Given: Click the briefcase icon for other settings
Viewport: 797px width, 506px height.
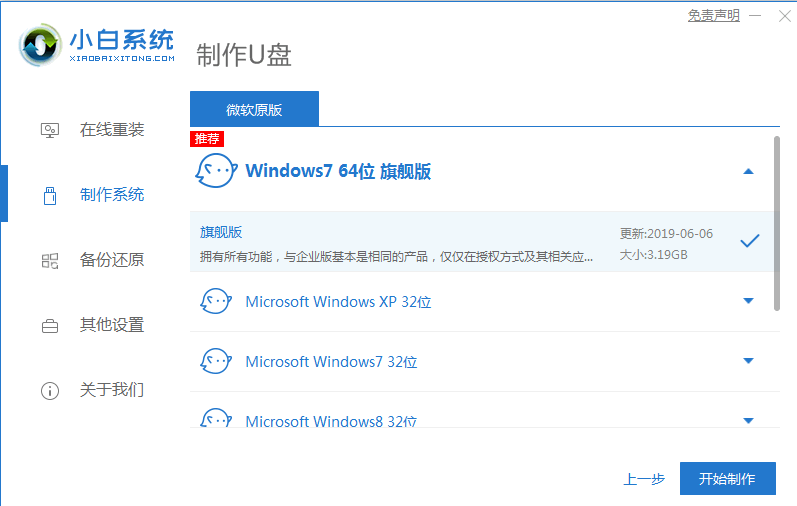Looking at the screenshot, I should click(x=49, y=325).
